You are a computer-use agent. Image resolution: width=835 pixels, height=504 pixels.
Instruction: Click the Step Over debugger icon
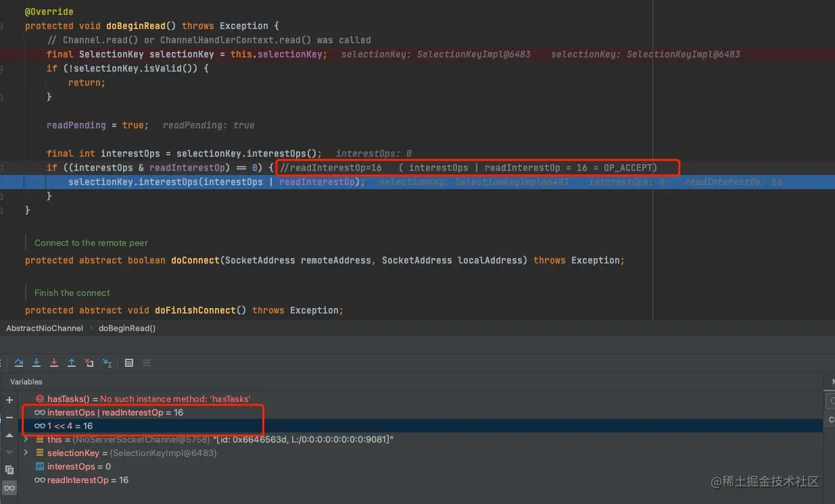pos(19,363)
